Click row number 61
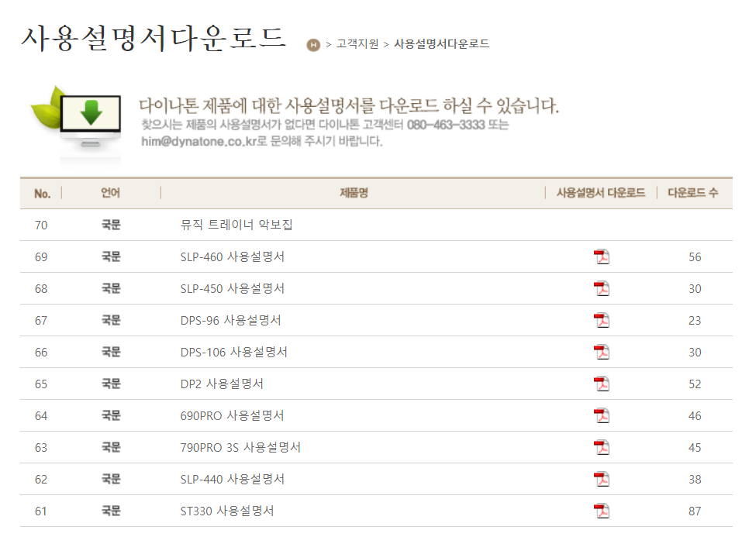The height and width of the screenshot is (537, 756). [x=41, y=511]
